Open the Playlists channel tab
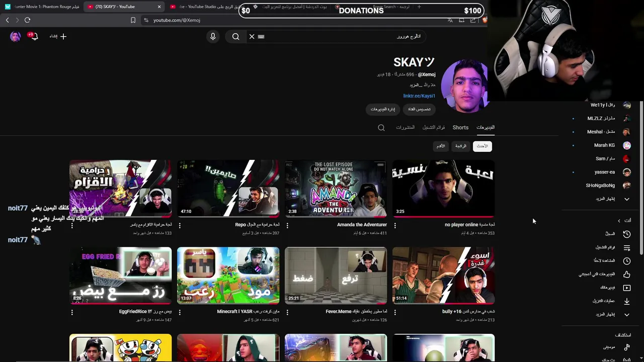The image size is (644, 362). (433, 128)
